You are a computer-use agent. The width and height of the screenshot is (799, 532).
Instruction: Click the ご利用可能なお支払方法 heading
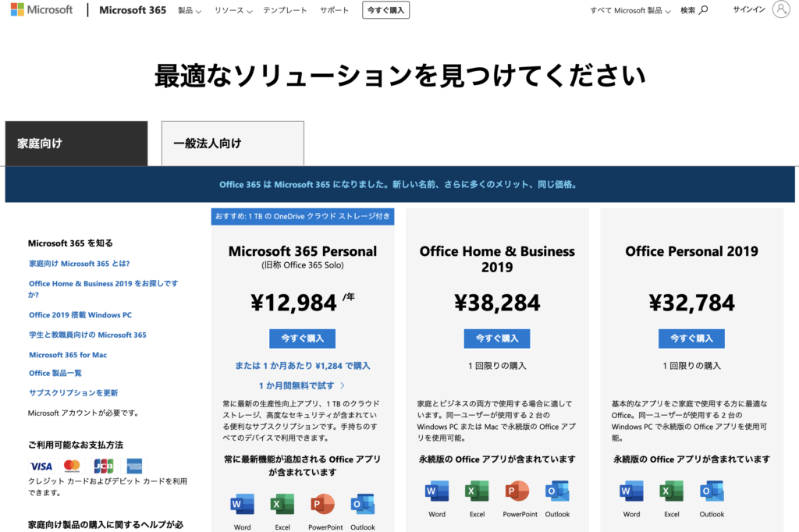coord(76,445)
